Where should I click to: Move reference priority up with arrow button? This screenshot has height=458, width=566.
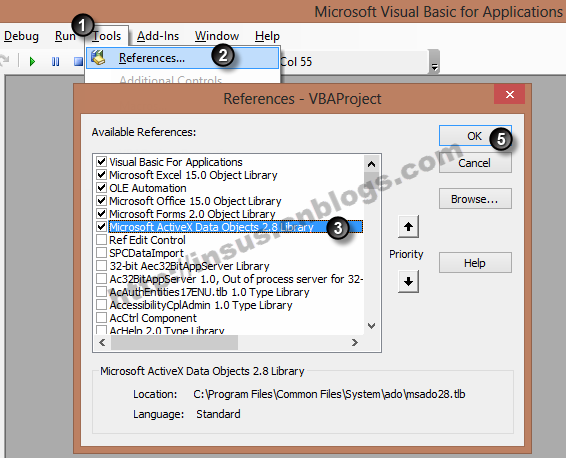click(x=408, y=227)
